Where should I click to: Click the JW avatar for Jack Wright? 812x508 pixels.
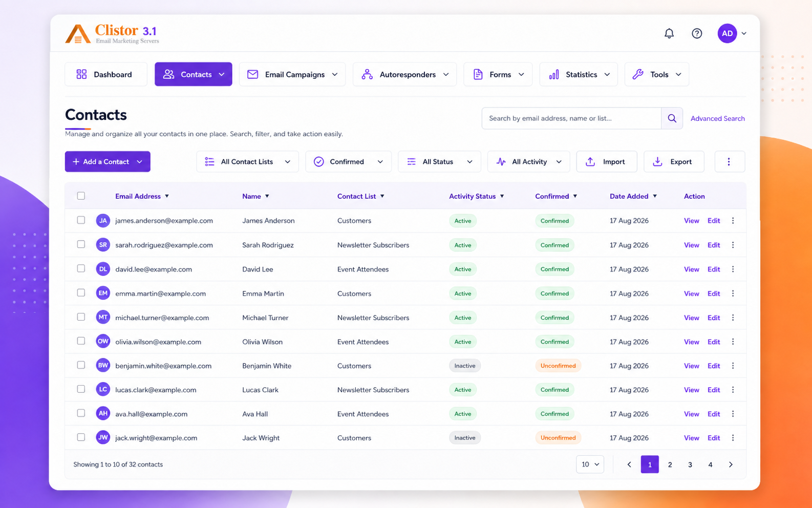[x=103, y=438]
